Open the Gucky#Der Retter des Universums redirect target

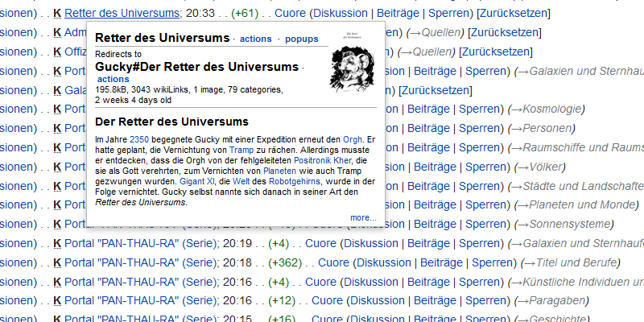click(196, 66)
